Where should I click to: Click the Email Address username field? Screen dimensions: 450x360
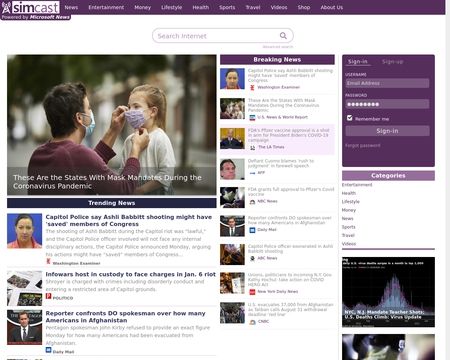387,83
